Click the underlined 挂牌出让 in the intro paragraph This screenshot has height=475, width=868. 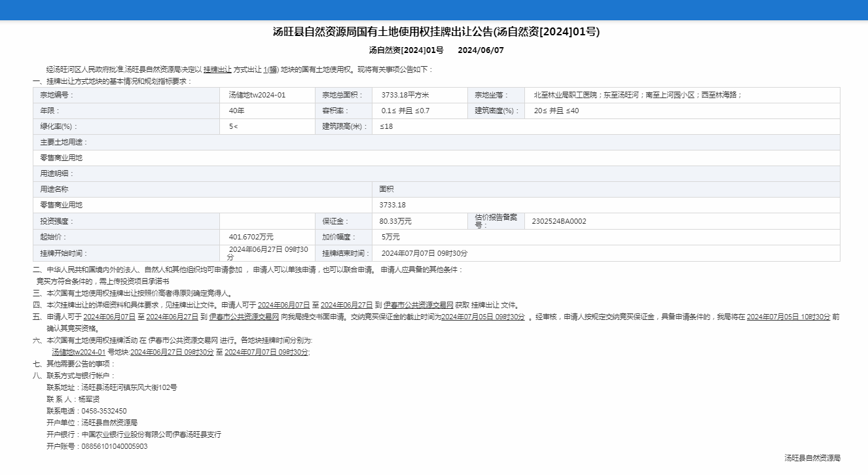click(x=217, y=69)
